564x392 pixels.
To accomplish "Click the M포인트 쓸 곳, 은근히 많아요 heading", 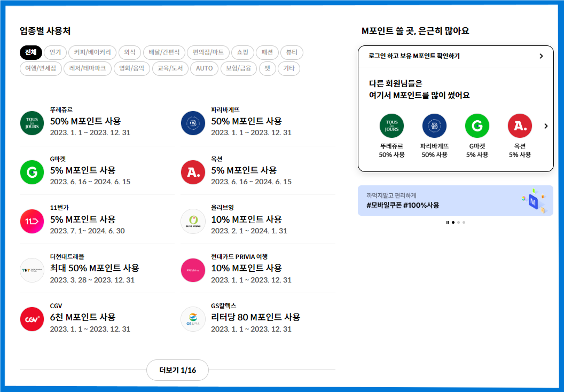I will pos(415,31).
